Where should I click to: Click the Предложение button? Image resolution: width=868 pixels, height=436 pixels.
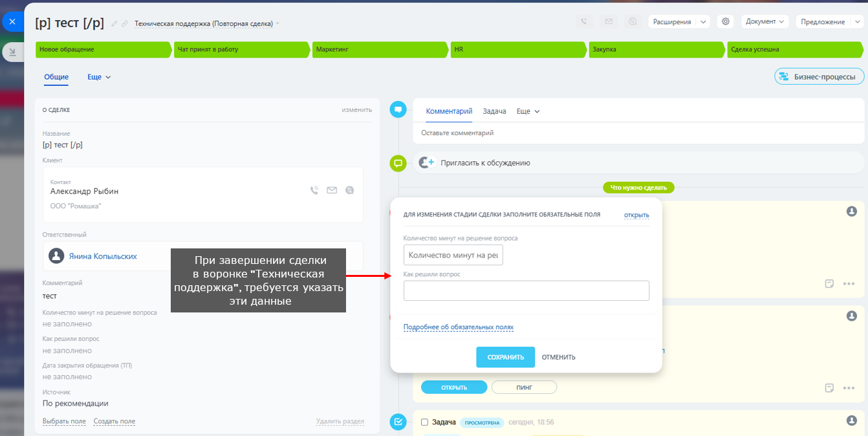(x=823, y=21)
